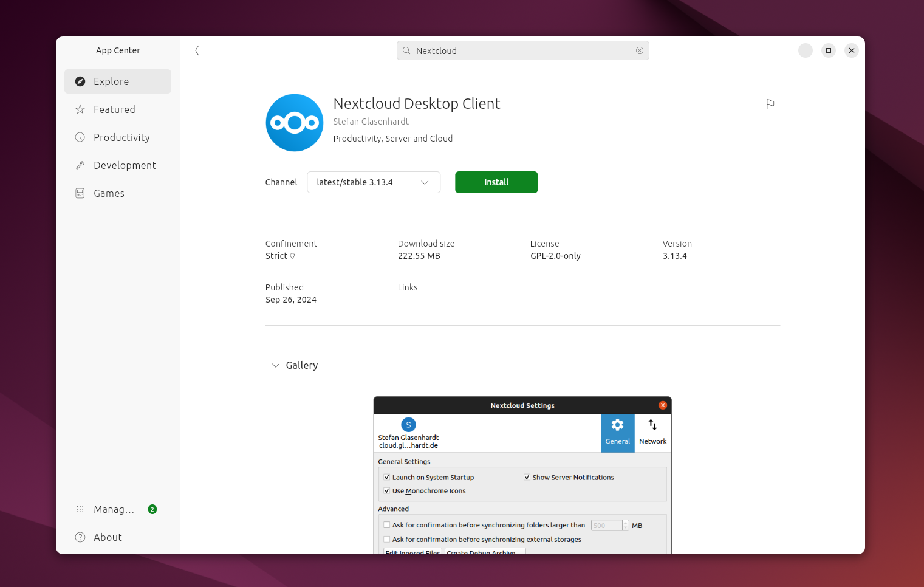
Task: Click publisher name Stefan Glasenhardt
Action: [x=371, y=122]
